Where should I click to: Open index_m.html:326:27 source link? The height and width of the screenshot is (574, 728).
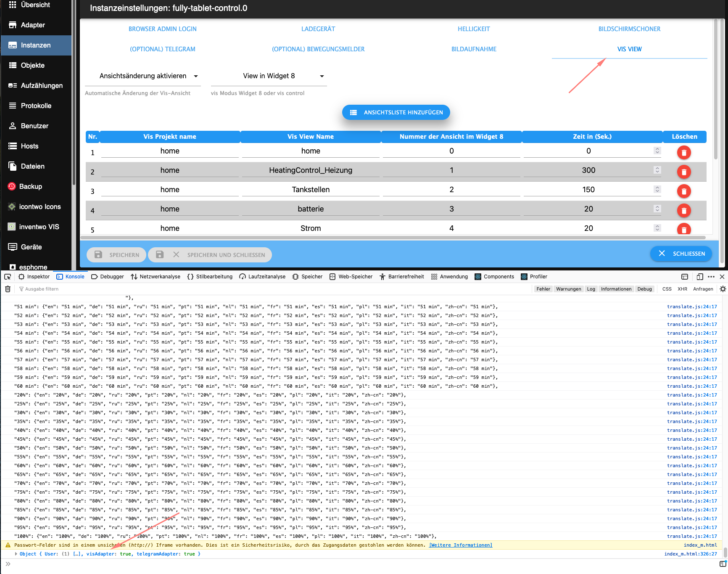coord(691,554)
